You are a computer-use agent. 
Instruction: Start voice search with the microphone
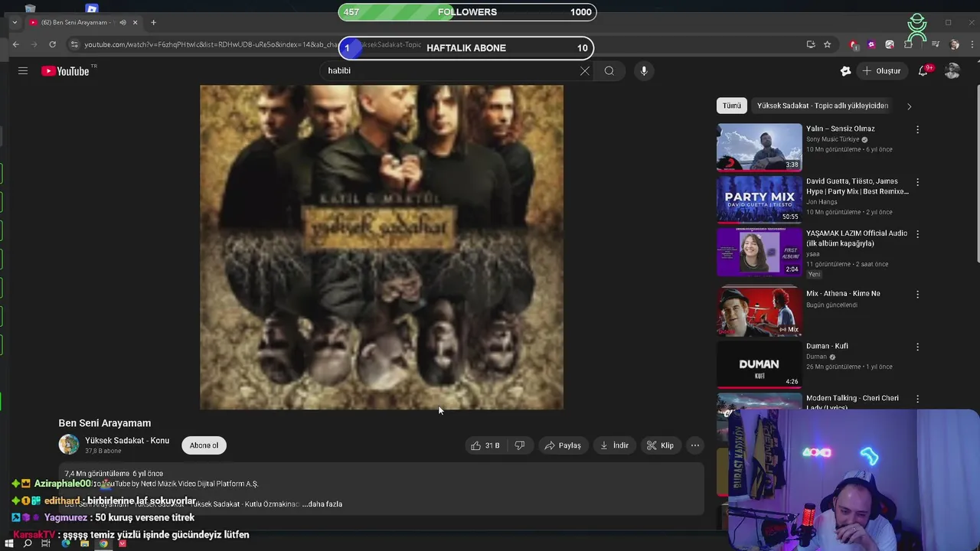click(x=644, y=70)
